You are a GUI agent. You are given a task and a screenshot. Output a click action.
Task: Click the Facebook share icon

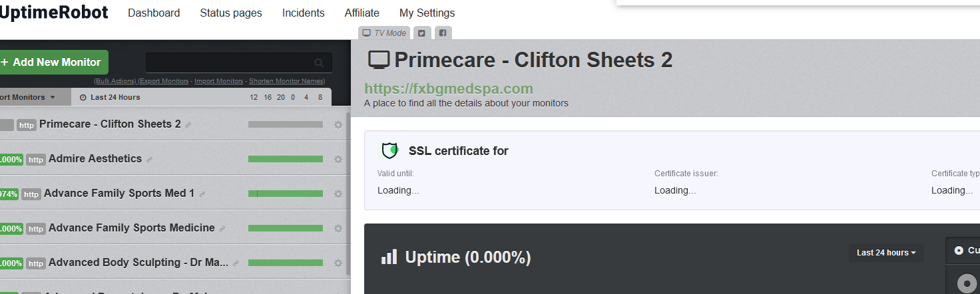pos(443,33)
